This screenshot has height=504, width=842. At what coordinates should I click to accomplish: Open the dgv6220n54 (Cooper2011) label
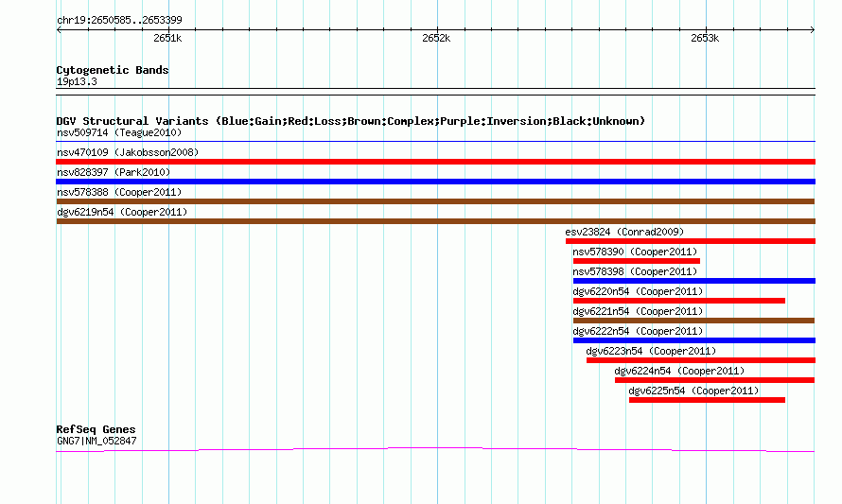(638, 291)
